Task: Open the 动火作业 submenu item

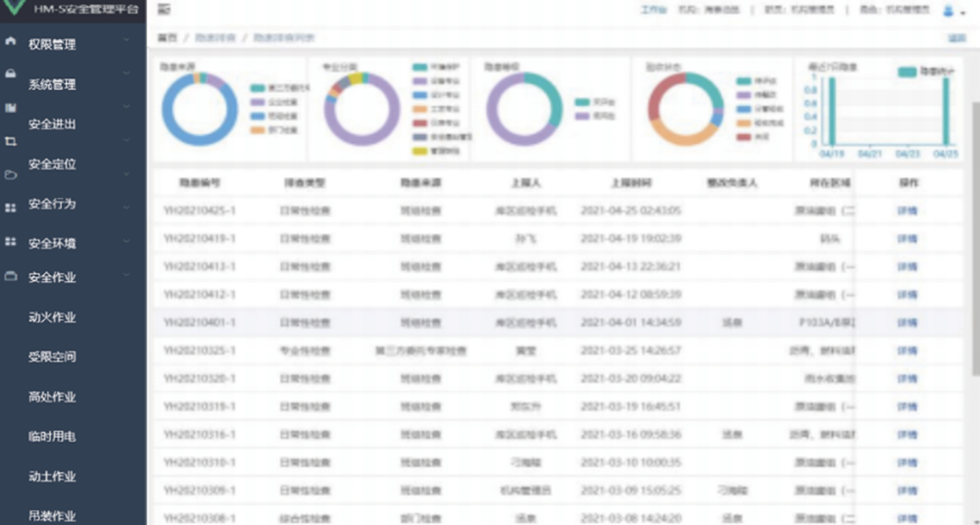Action: (52, 317)
